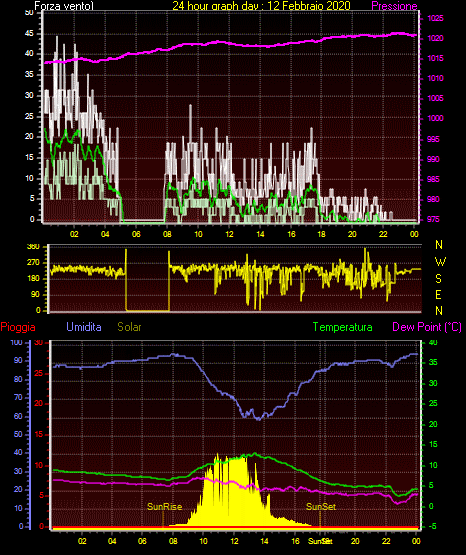Click the '985' pressure axis value
466x555 pixels.
point(433,179)
